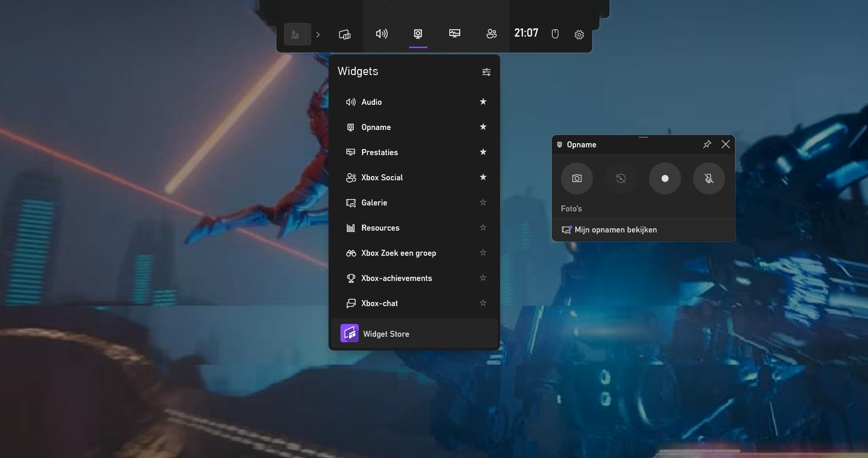Image resolution: width=868 pixels, height=458 pixels.
Task: Enable mouse click-through icon
Action: (555, 34)
